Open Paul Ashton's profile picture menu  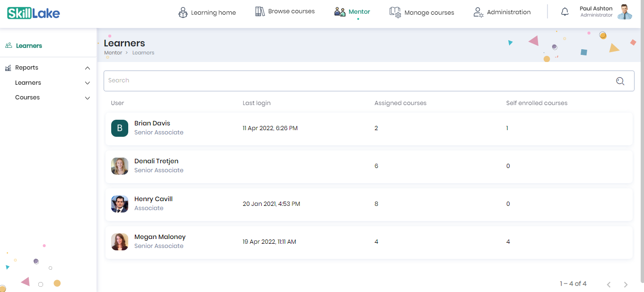coord(625,12)
